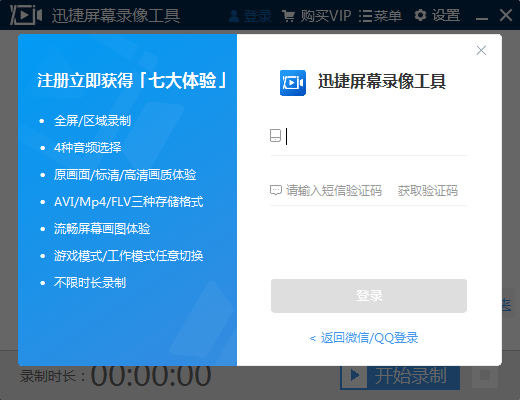Click the 00:00:00 recording timer
Image resolution: width=520 pixels, height=400 pixels.
coord(151,376)
